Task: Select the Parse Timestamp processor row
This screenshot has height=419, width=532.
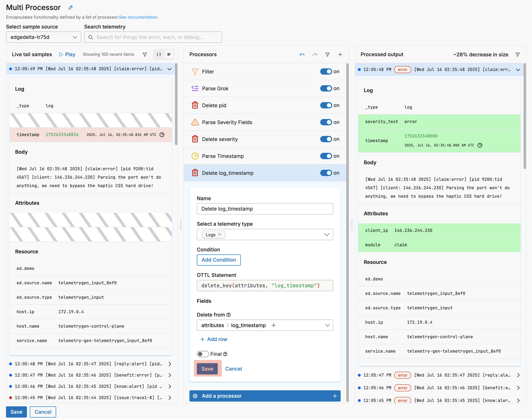Action: 265,156
